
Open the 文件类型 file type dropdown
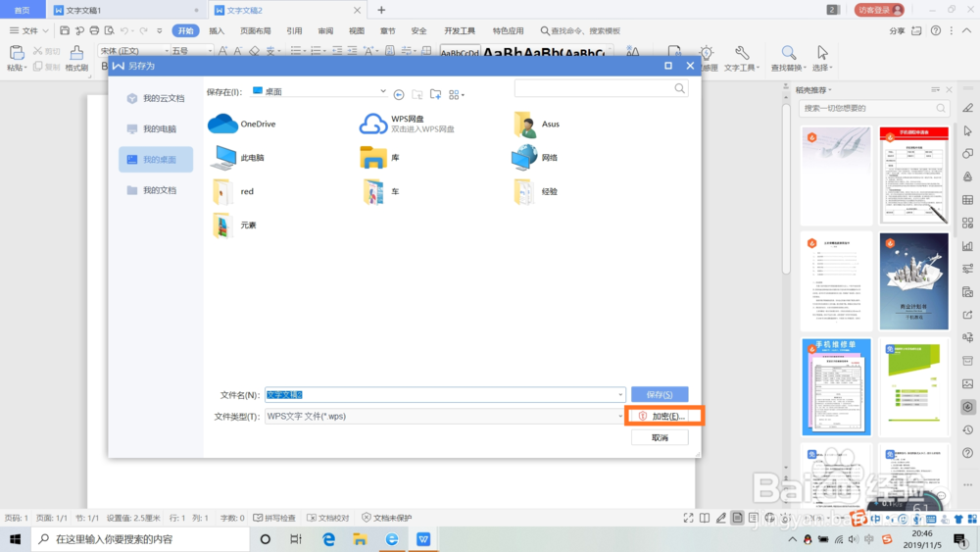[x=620, y=416]
